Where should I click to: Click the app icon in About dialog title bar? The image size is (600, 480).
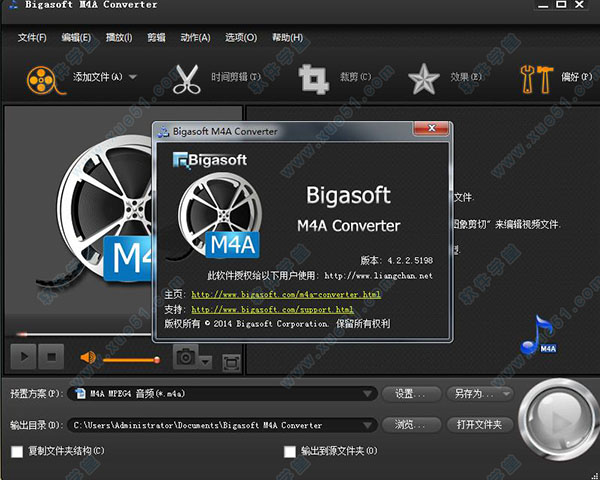tap(163, 132)
